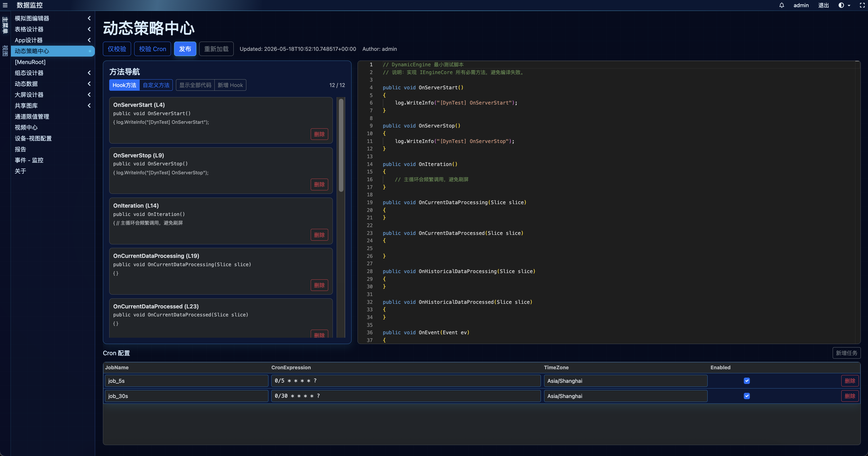868x456 pixels.
Task: Open 关于 in the sidebar
Action: click(x=53, y=171)
